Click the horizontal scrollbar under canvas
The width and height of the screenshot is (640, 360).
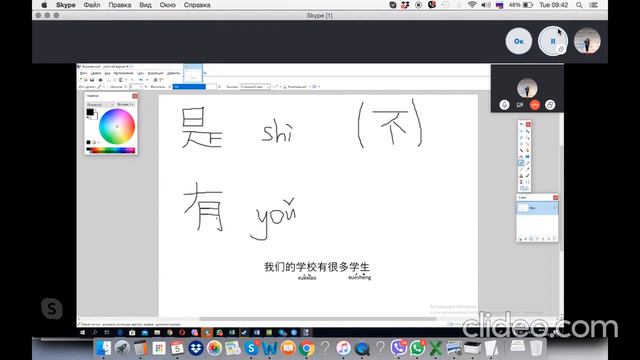(318, 319)
